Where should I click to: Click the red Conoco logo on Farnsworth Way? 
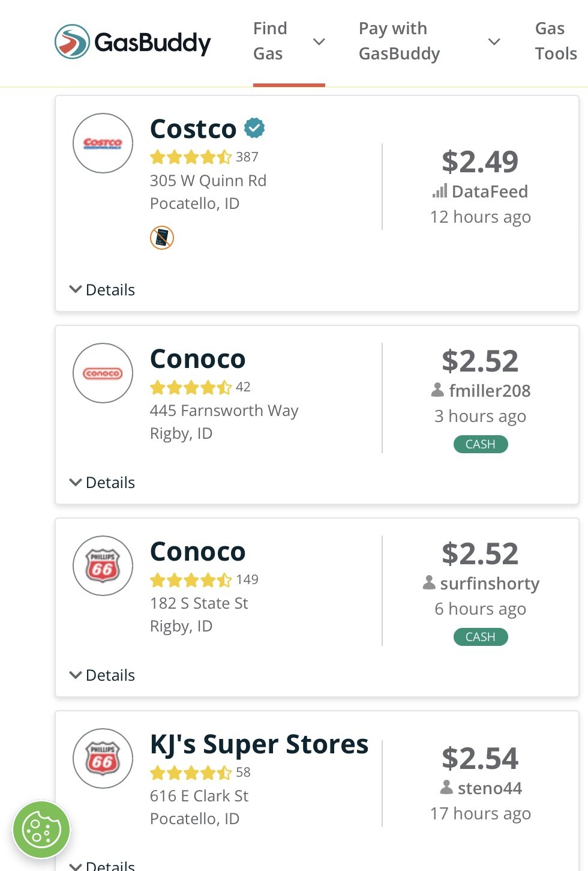(x=103, y=373)
